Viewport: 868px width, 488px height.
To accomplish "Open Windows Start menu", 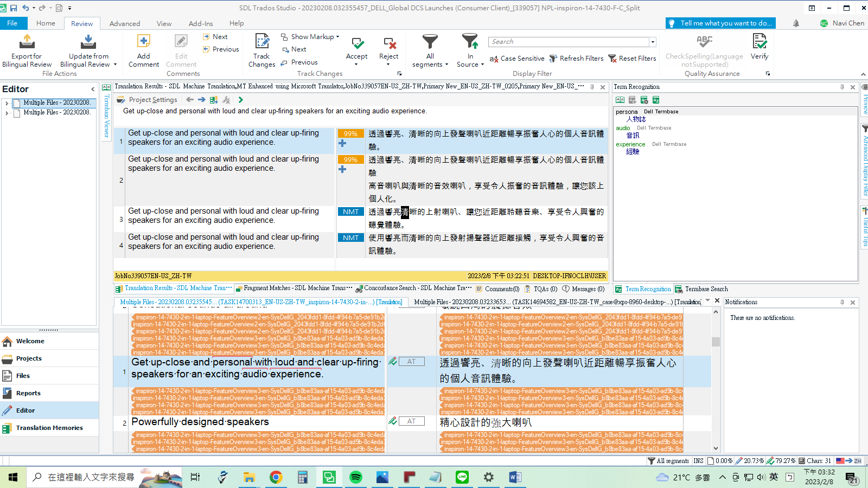I will (13, 477).
